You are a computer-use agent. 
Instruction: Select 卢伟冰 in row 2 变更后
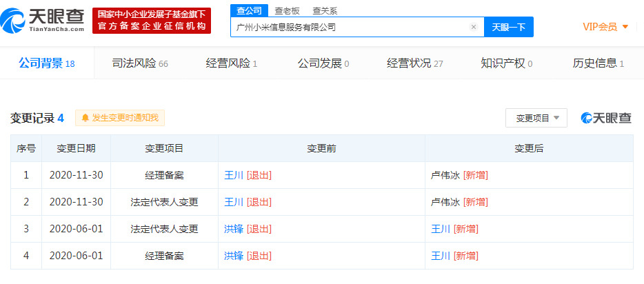(445, 202)
